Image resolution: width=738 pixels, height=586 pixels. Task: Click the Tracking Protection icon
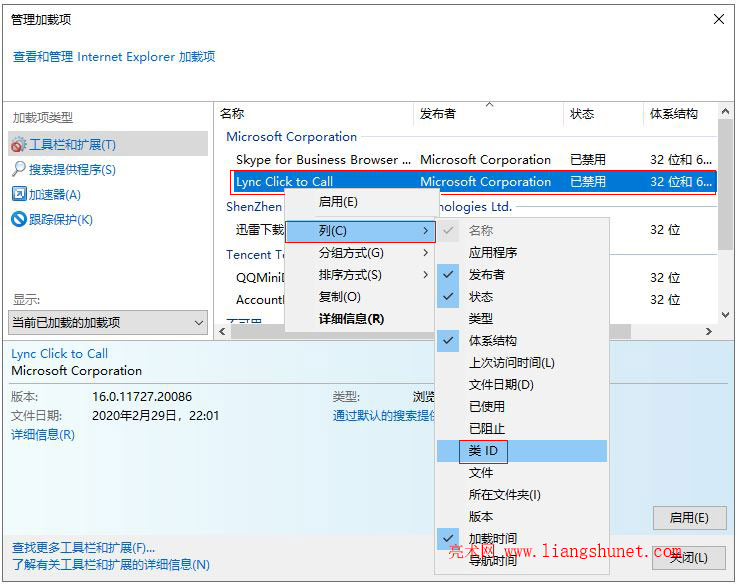[19, 219]
